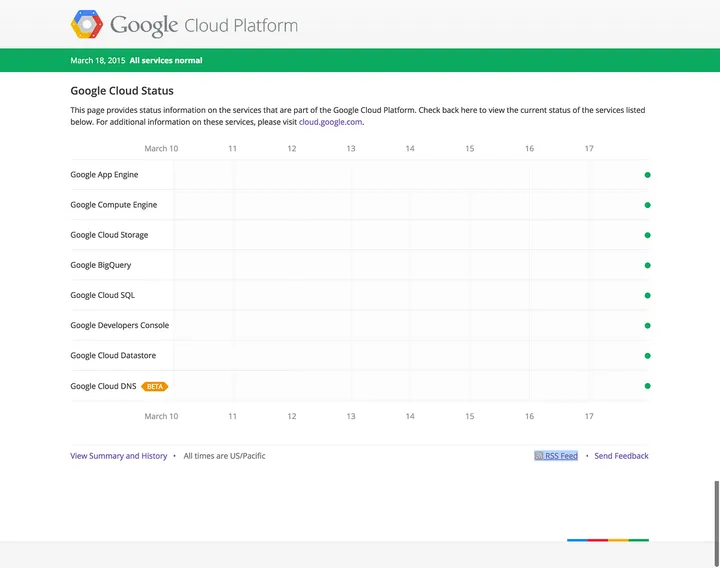Click the top timeline date 14
The height and width of the screenshot is (568, 720).
click(x=410, y=149)
